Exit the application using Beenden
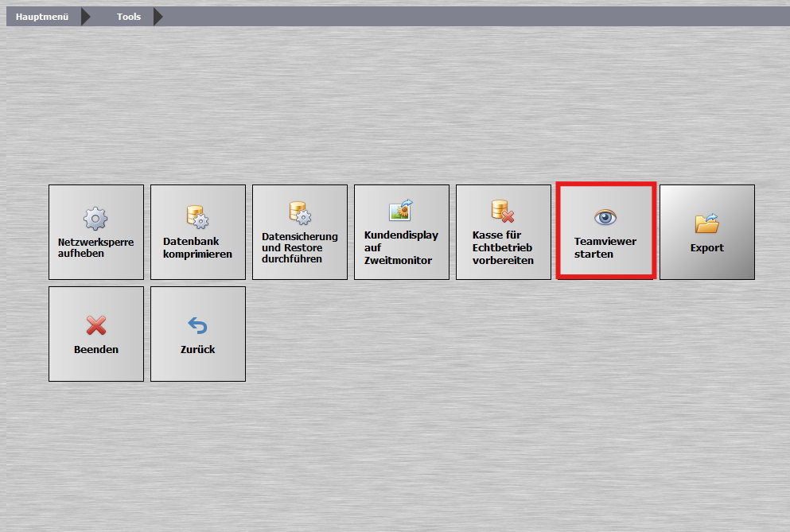Screen dimensions: 790x532 tap(95, 334)
